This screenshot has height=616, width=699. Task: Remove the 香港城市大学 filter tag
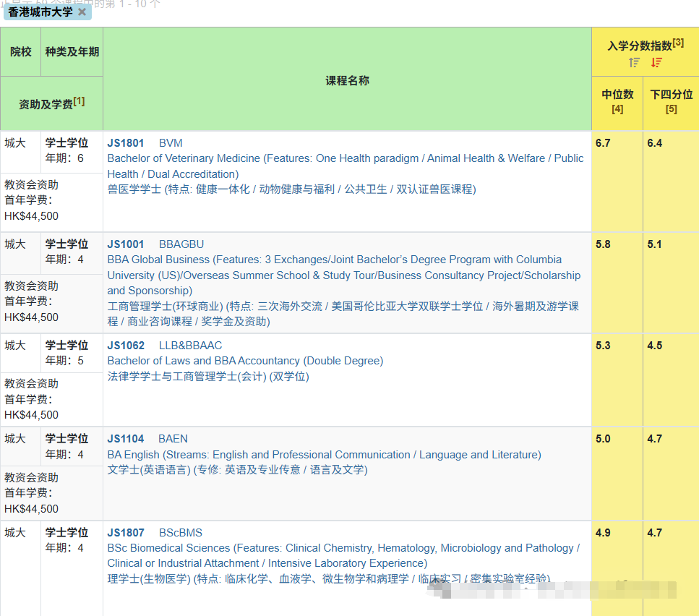point(82,12)
